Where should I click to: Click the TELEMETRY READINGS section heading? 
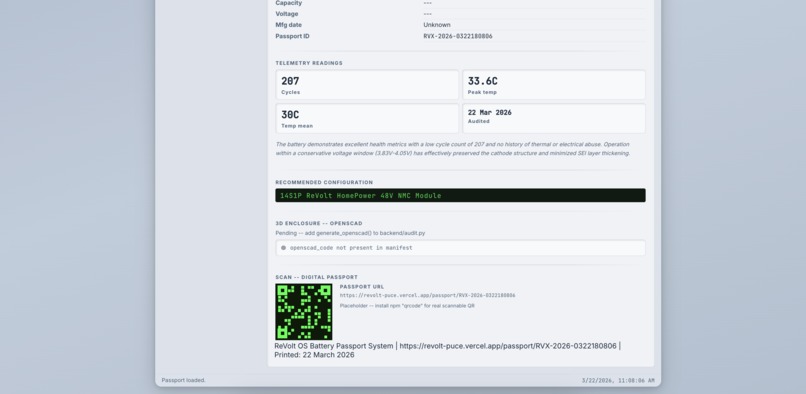coord(309,63)
